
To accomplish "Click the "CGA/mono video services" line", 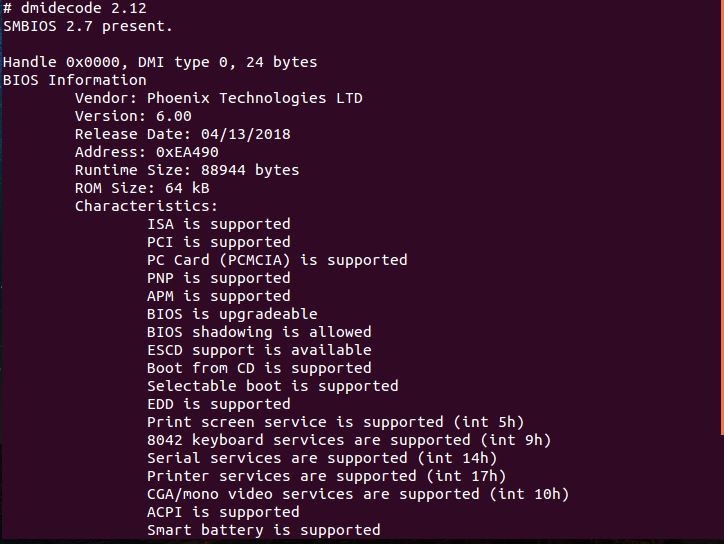I will pos(358,494).
